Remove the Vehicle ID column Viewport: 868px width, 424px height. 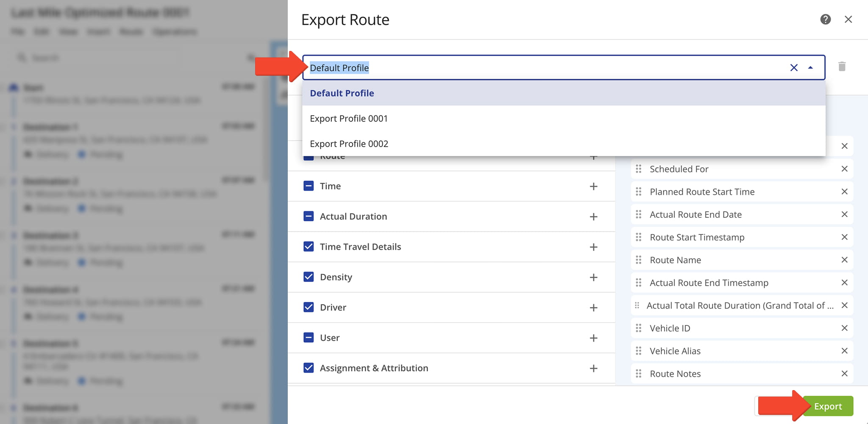(844, 328)
